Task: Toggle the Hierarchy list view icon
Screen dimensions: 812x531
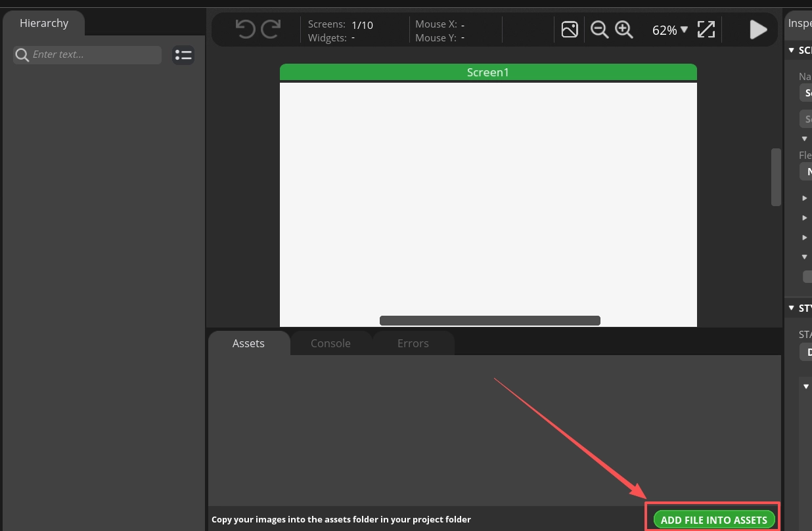Action: pos(183,55)
